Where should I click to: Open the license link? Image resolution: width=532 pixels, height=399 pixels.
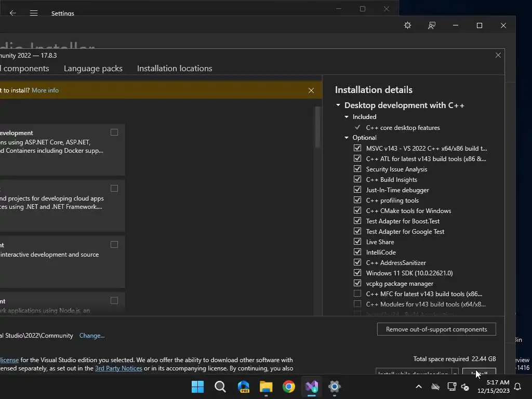(x=9, y=360)
